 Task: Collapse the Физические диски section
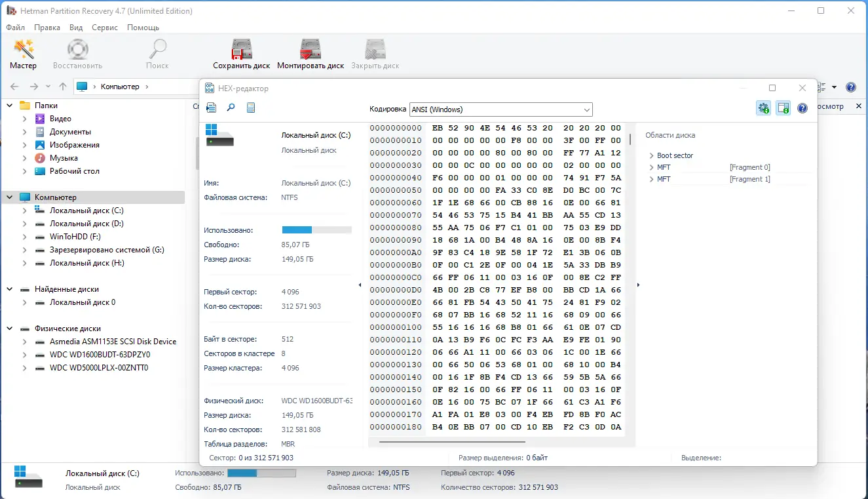[x=10, y=329]
